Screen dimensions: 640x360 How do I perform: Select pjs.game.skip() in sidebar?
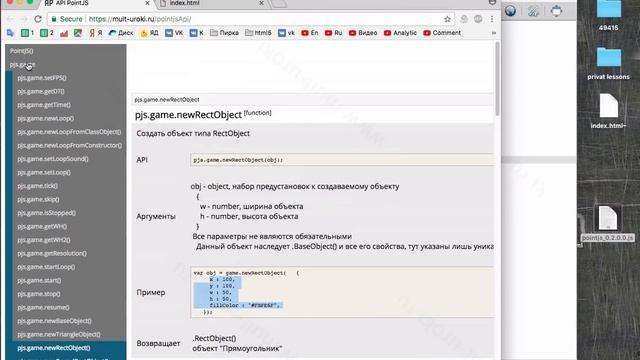tap(38, 199)
